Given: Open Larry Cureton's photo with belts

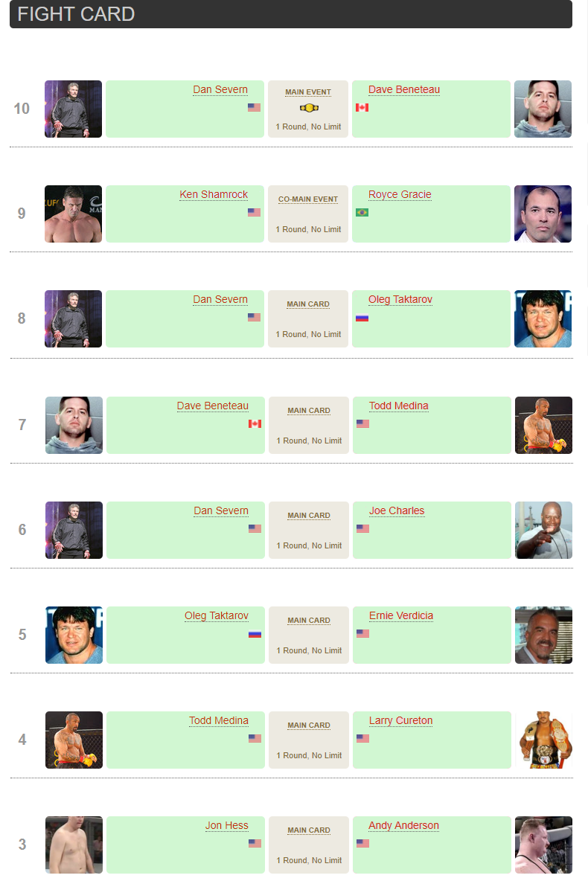Looking at the screenshot, I should (x=543, y=740).
